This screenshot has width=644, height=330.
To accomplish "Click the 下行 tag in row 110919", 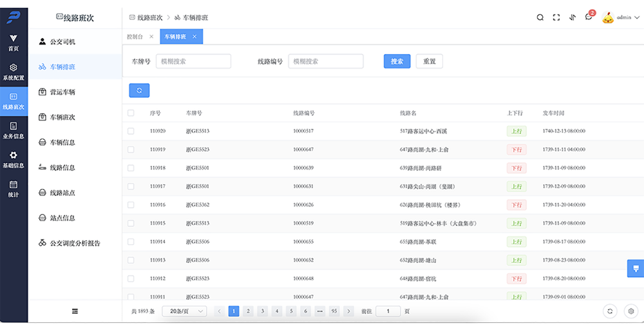I will (516, 150).
